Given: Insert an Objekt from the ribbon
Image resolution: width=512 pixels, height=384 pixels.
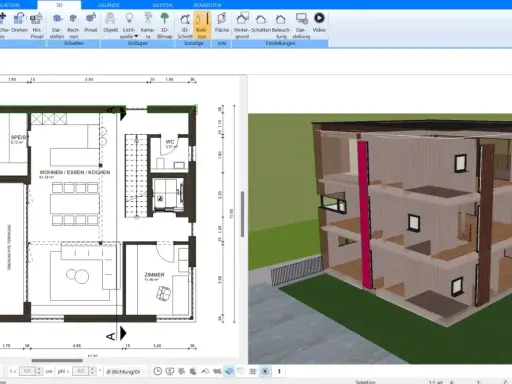Looking at the screenshot, I should [110, 23].
